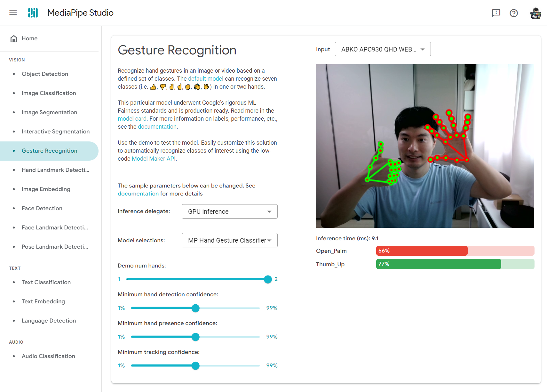Open documentation link after 'see the'
Viewport: 547px width, 392px height.
(157, 127)
